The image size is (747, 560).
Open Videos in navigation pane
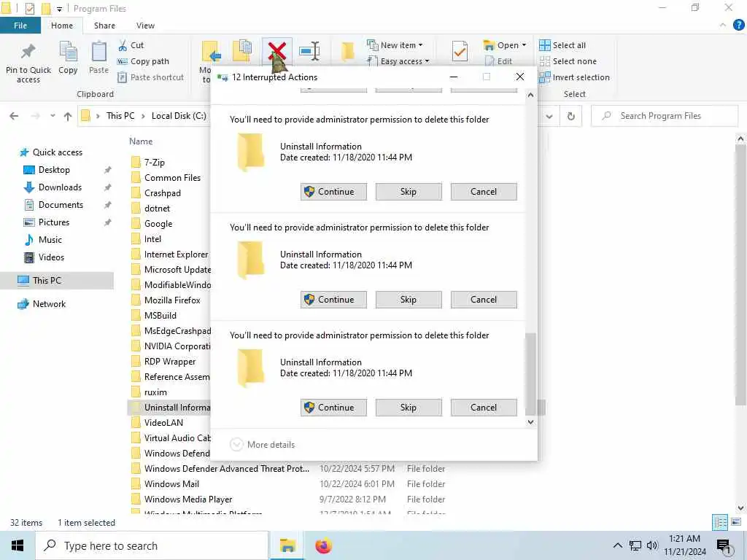coord(44,257)
